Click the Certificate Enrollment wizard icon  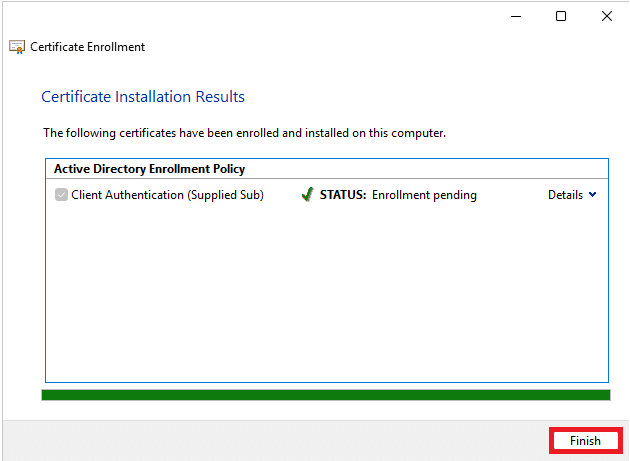click(x=16, y=47)
